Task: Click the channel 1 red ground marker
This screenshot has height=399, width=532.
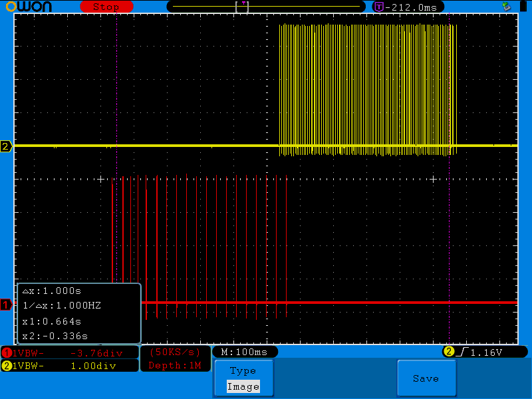Action: [x=6, y=305]
